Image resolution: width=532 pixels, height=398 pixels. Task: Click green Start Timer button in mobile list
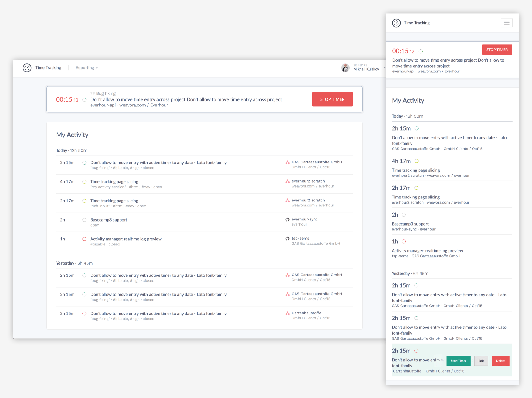pyautogui.click(x=458, y=361)
